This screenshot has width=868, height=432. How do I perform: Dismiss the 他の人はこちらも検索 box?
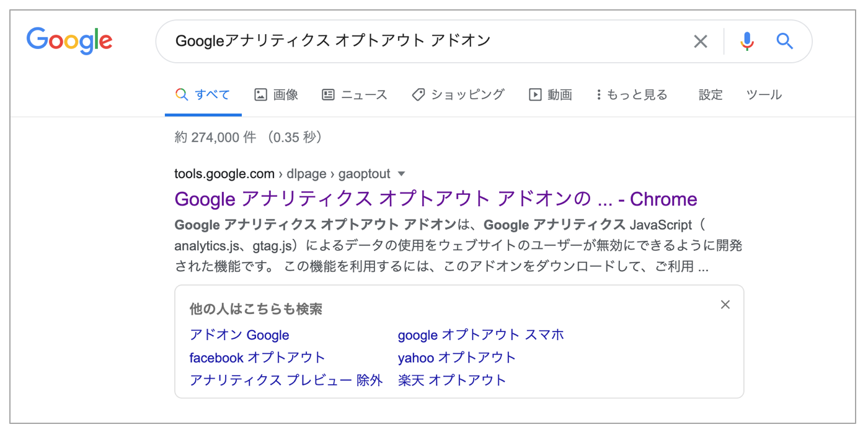pos(725,305)
